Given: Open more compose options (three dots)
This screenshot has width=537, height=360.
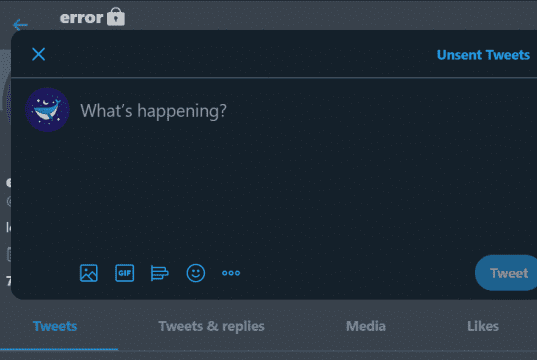Looking at the screenshot, I should pos(231,273).
